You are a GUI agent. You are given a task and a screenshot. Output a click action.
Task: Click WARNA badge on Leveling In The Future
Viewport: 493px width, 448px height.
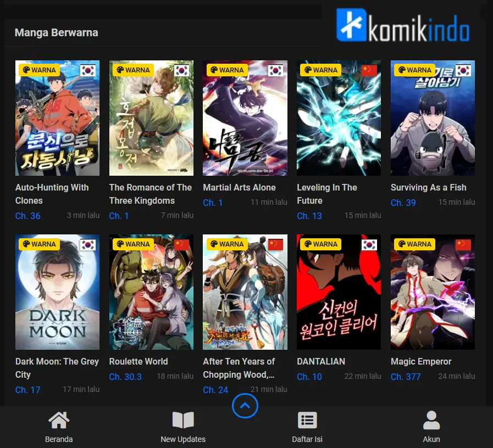321,70
